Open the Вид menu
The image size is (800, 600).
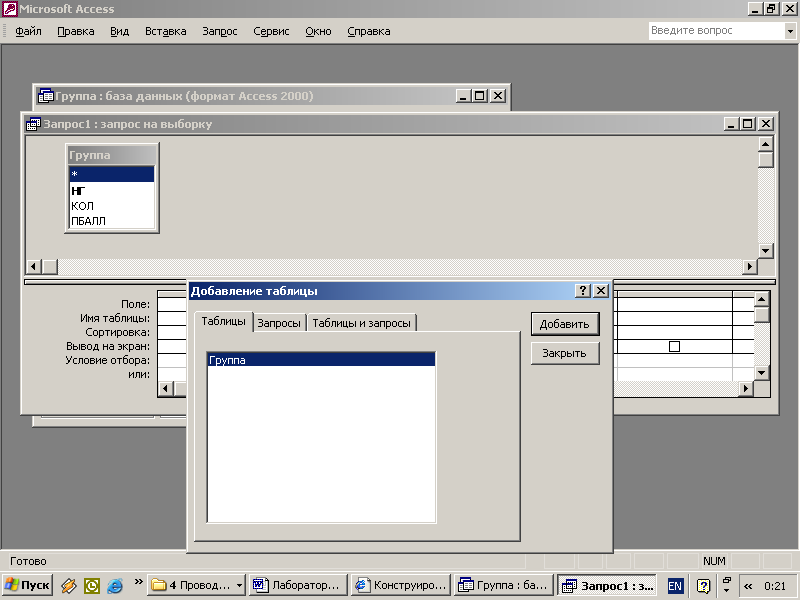click(119, 31)
